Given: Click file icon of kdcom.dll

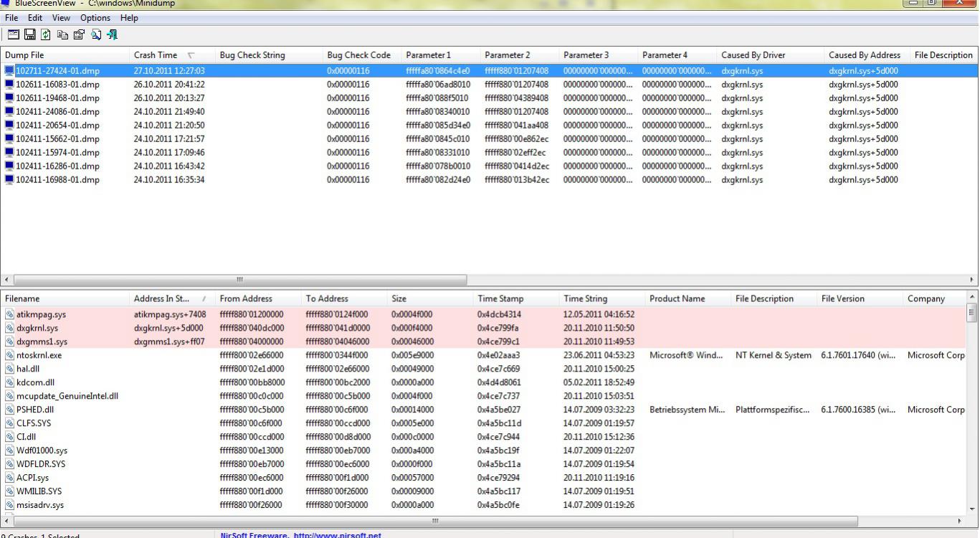Looking at the screenshot, I should click(9, 382).
